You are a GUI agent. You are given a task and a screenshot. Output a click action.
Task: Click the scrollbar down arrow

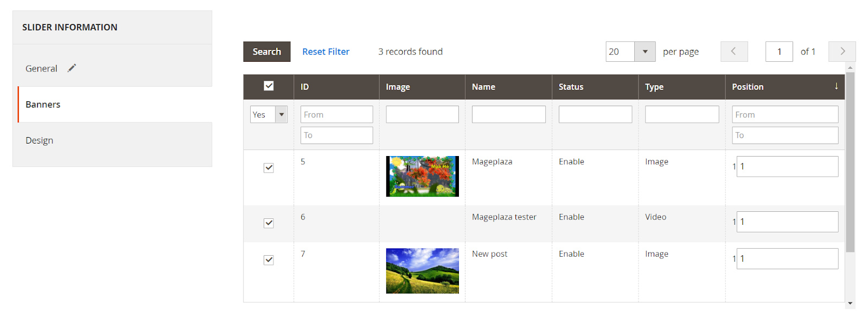tap(850, 303)
